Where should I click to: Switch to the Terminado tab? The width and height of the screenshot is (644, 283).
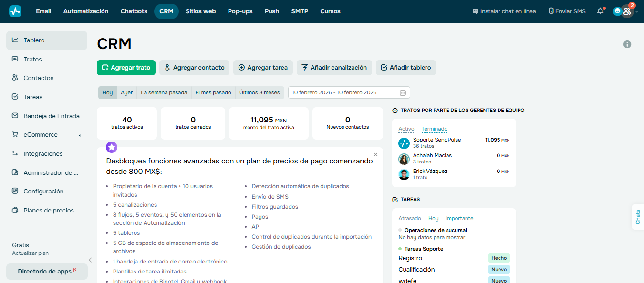click(x=434, y=129)
